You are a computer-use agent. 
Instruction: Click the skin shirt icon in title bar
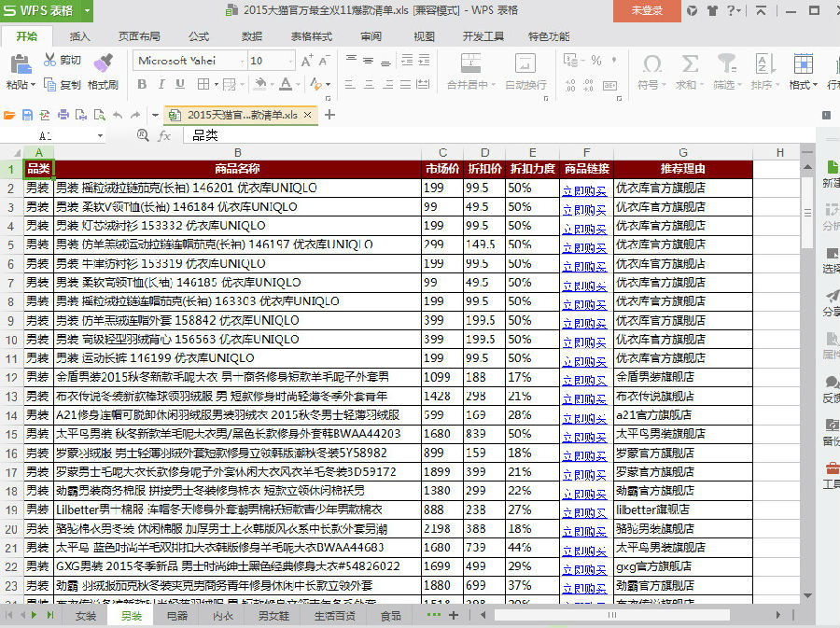[x=712, y=10]
